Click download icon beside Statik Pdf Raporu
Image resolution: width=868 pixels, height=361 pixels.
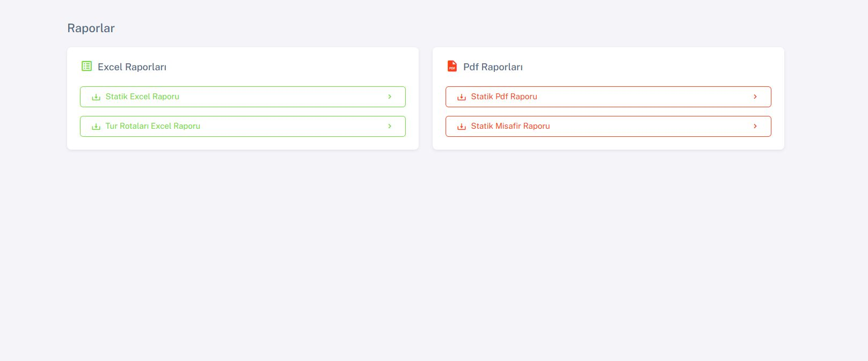[462, 97]
